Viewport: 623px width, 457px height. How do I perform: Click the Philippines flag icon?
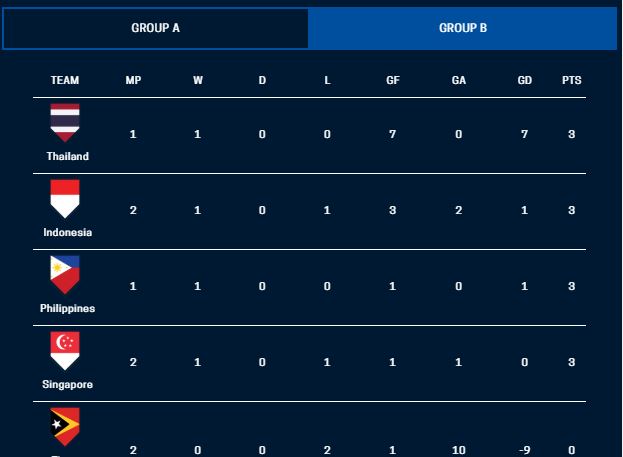(x=65, y=274)
